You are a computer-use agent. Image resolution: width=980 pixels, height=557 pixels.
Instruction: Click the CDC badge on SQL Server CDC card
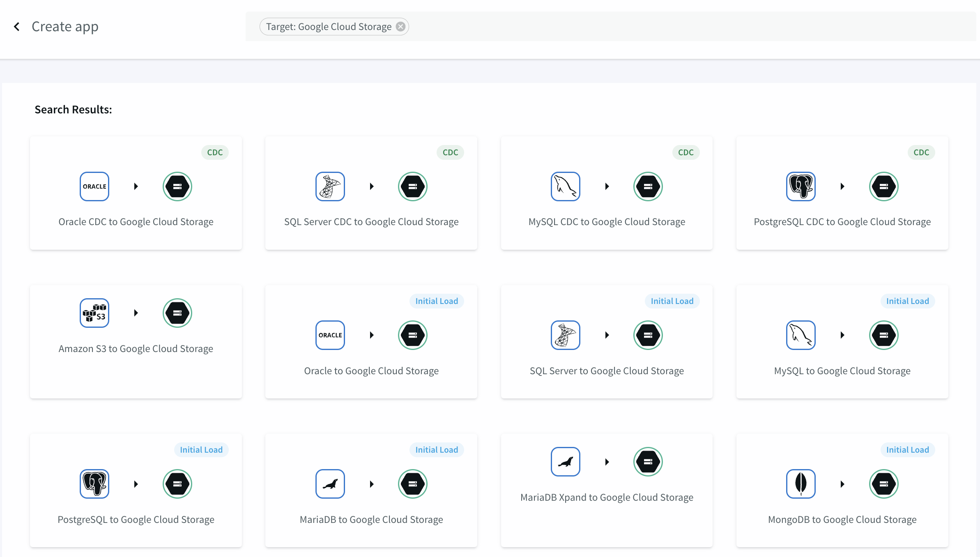coord(450,152)
